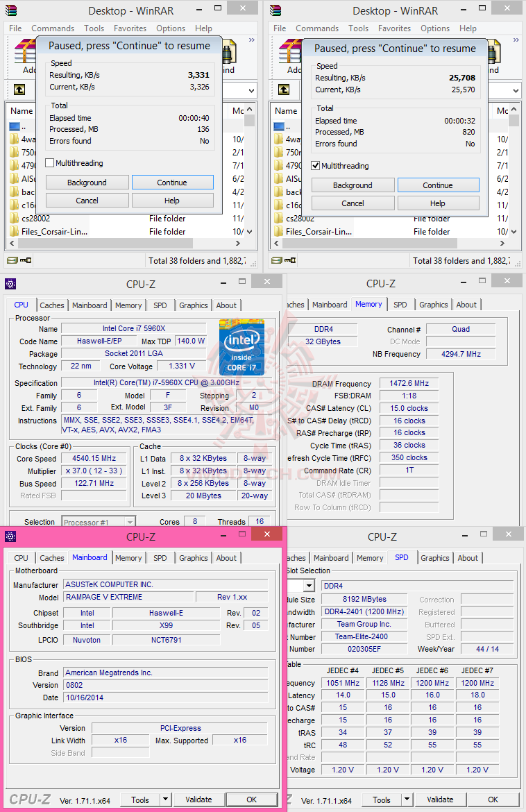Open the Help menu in the left WinRAR
The width and height of the screenshot is (526, 812).
tap(203, 28)
